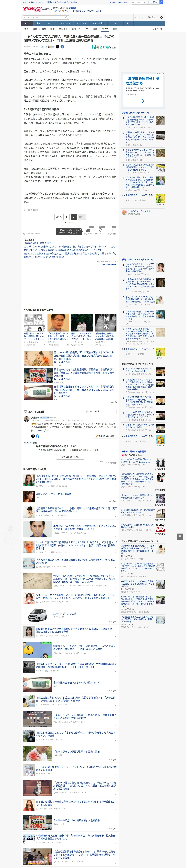Open the 脚があがらない原因が判明 ad link
The height and width of the screenshot is (868, 186).
76,752
